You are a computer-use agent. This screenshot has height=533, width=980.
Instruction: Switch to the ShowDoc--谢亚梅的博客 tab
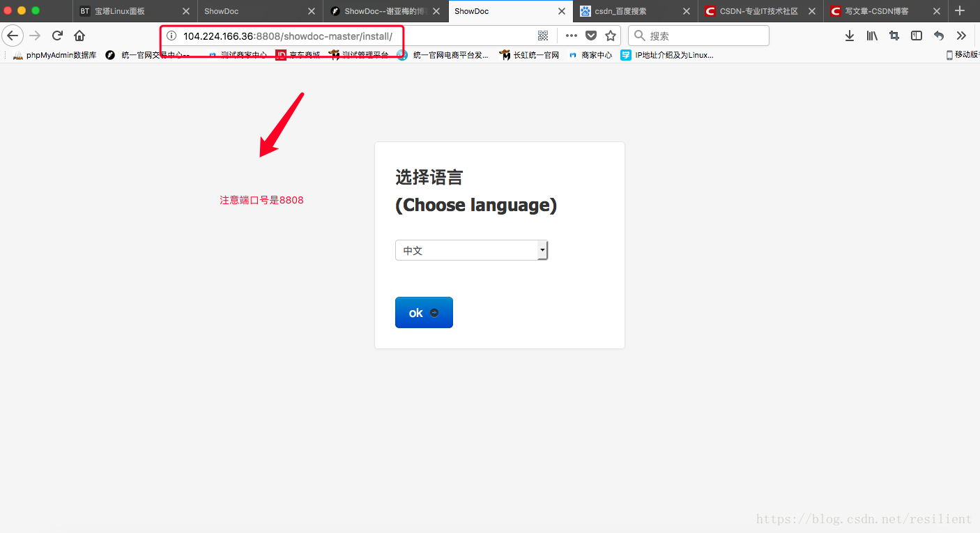pyautogui.click(x=385, y=11)
